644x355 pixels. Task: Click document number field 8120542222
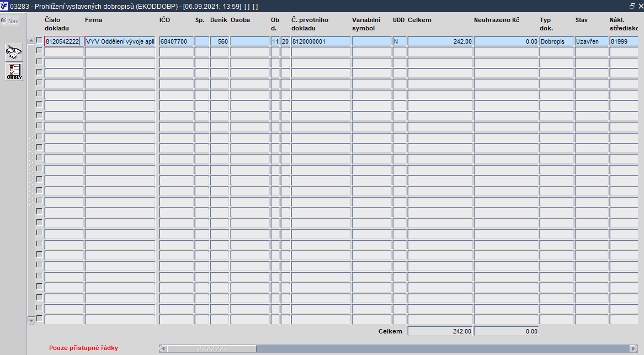(64, 41)
